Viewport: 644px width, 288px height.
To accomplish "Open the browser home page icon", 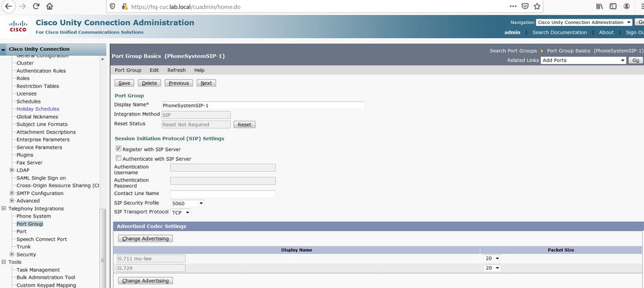I will point(50,6).
